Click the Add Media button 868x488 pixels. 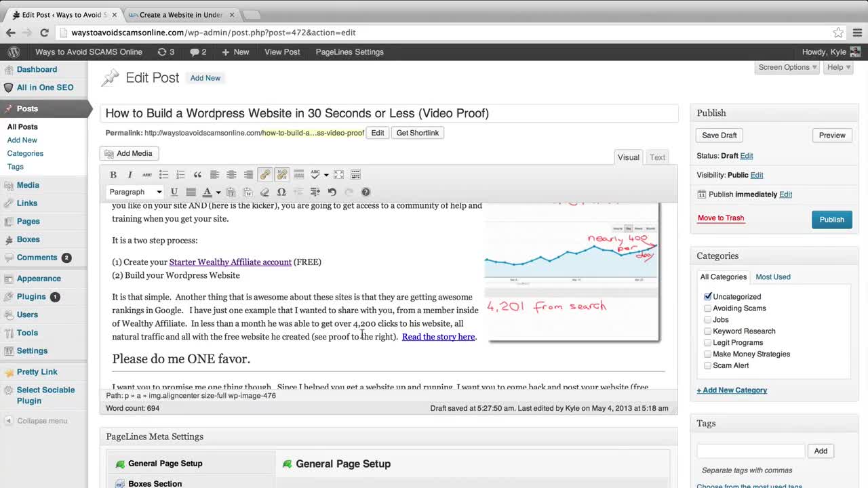pyautogui.click(x=129, y=154)
